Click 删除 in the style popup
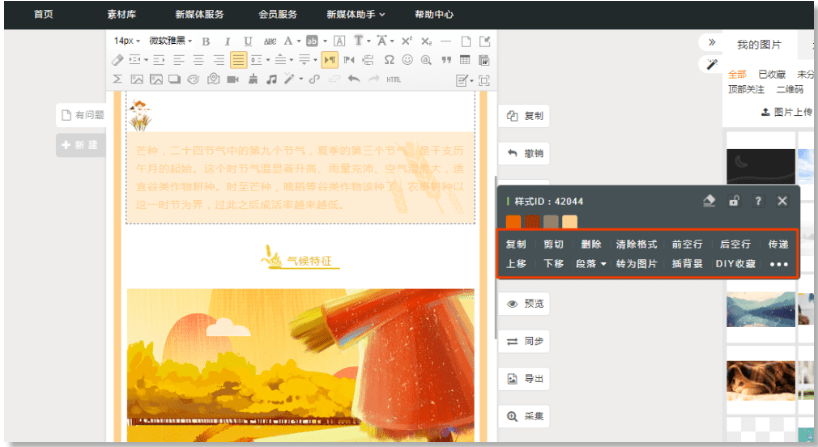This screenshot has height=447, width=818. pyautogui.click(x=591, y=244)
